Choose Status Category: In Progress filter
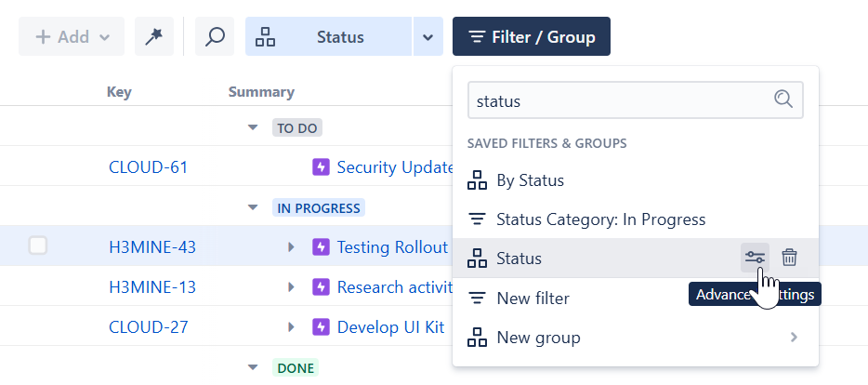This screenshot has height=385, width=868. 600,219
